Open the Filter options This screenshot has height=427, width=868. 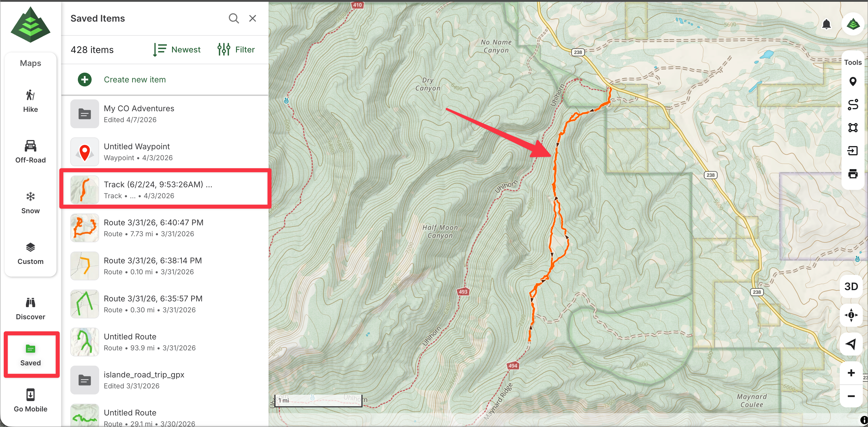[236, 50]
